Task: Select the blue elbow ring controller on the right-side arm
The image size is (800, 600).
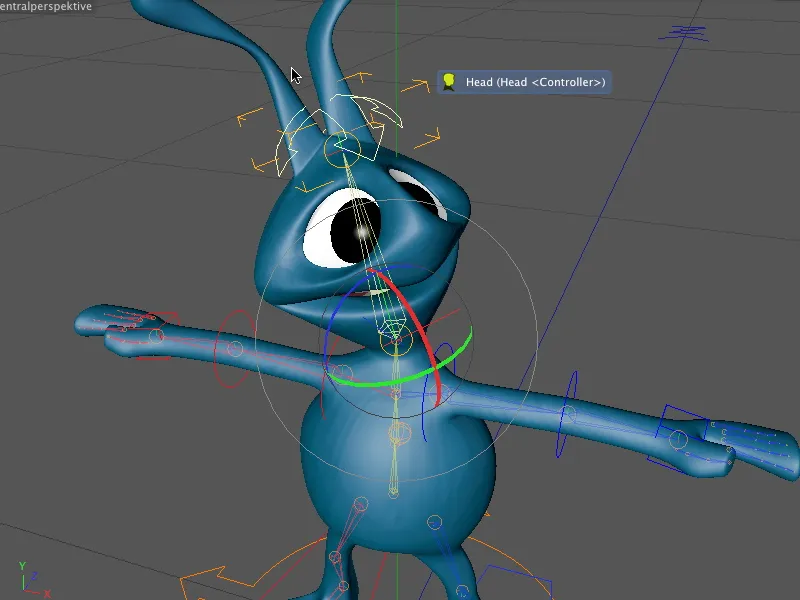Action: (567, 414)
